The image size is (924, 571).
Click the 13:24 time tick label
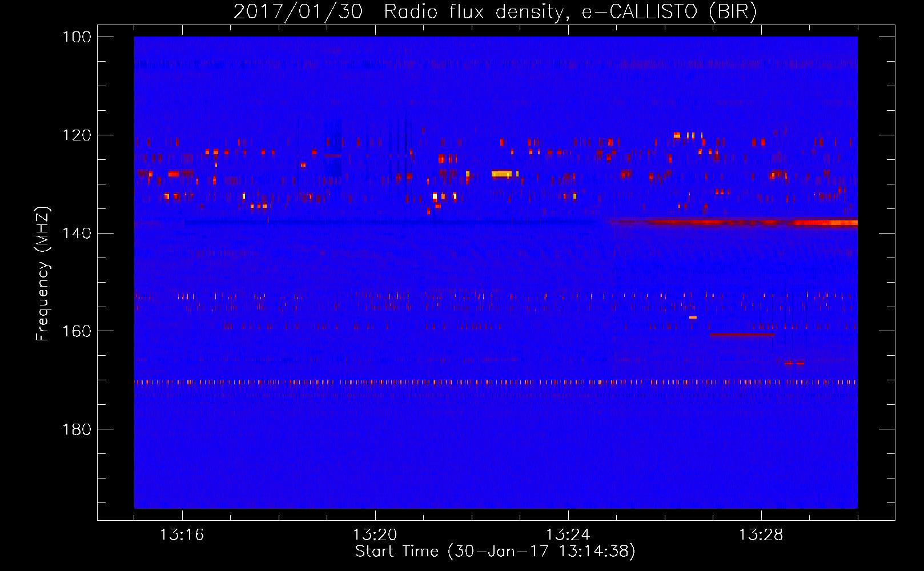[x=568, y=535]
